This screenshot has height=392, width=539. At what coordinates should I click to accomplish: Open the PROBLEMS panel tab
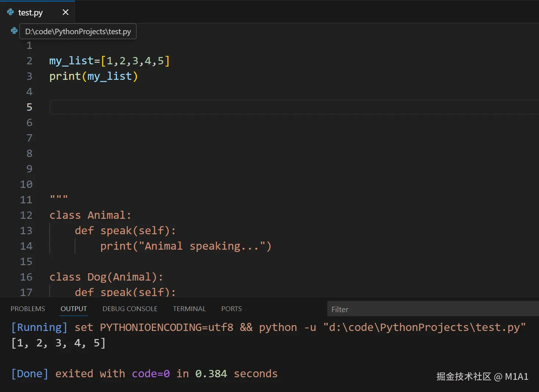[x=28, y=309]
